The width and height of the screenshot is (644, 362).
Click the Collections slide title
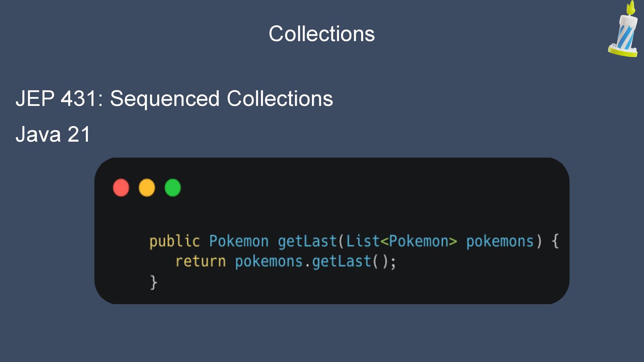tap(322, 34)
